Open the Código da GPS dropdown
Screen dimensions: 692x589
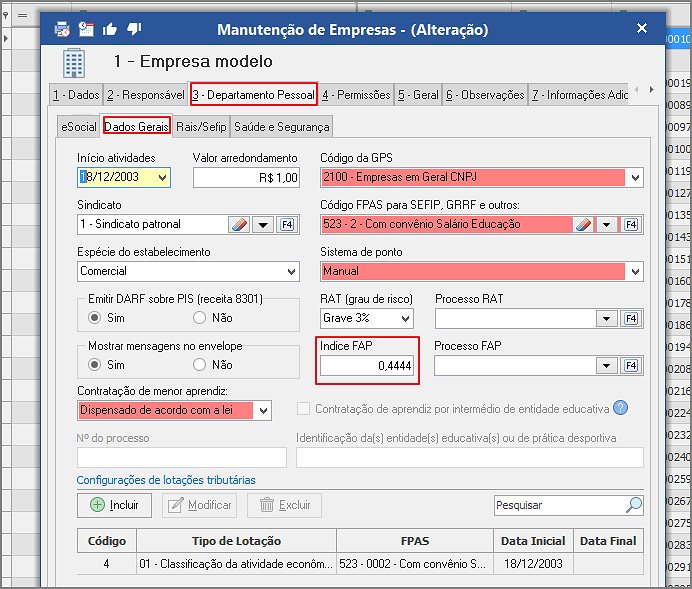pyautogui.click(x=633, y=178)
